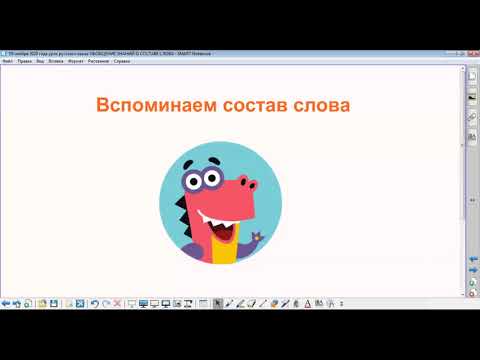Click the measurement tools icon
Image resolution: width=480 pixels, height=360 pixels.
tap(331, 304)
